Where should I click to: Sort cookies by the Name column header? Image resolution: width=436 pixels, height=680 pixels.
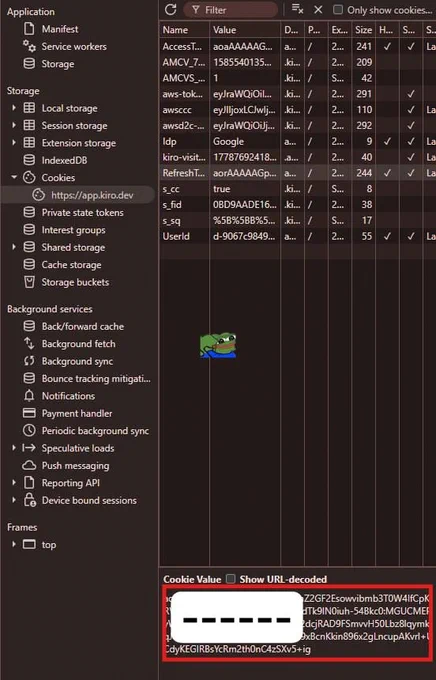[x=184, y=30]
